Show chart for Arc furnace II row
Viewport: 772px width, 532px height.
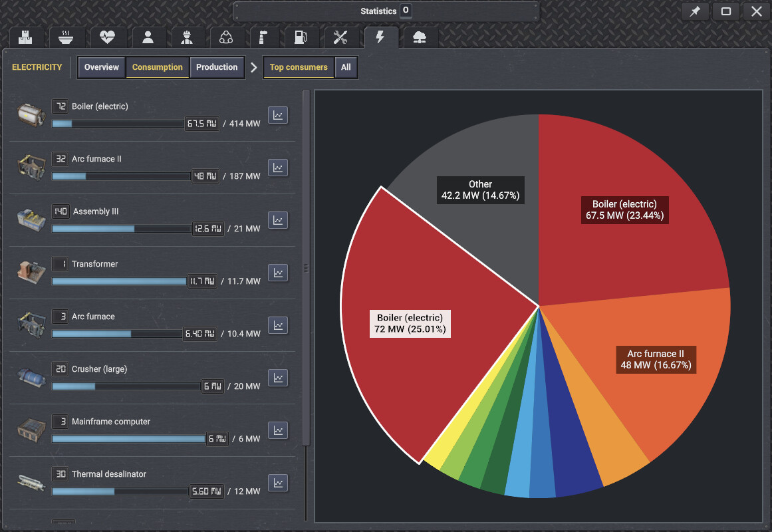[x=278, y=168]
